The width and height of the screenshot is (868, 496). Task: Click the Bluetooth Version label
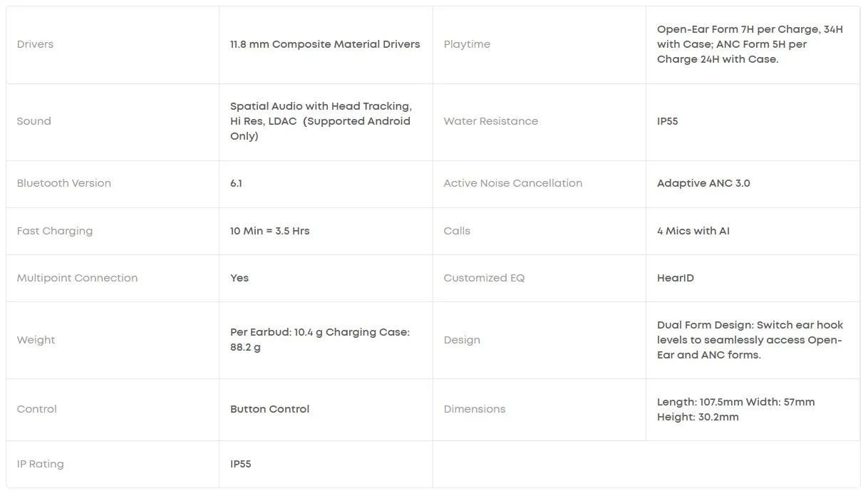[x=64, y=183]
